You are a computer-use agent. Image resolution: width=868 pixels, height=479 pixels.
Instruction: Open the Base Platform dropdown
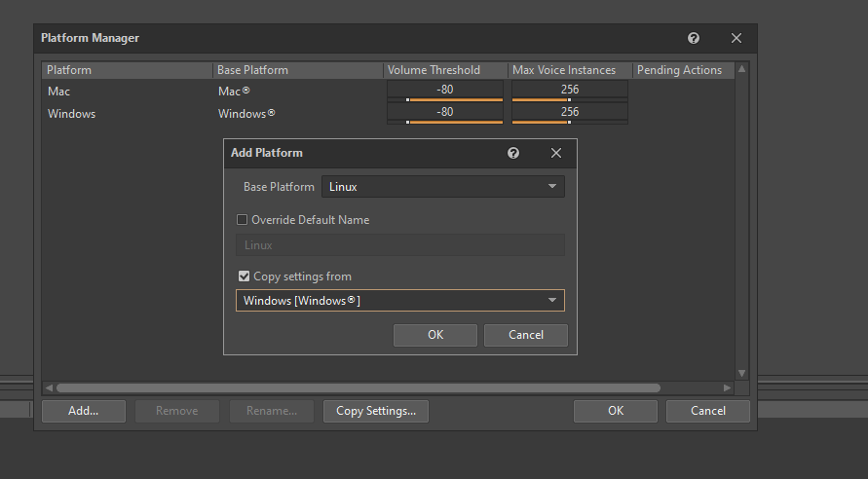pyautogui.click(x=442, y=186)
